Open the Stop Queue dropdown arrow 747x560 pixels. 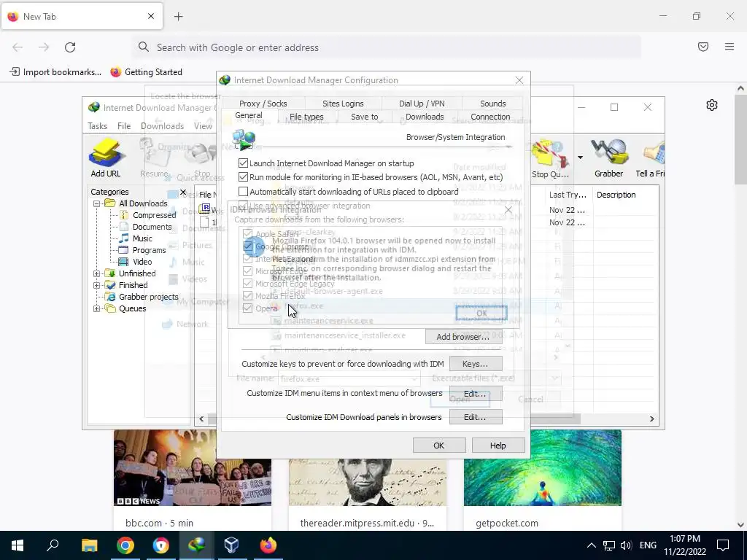[580, 157]
